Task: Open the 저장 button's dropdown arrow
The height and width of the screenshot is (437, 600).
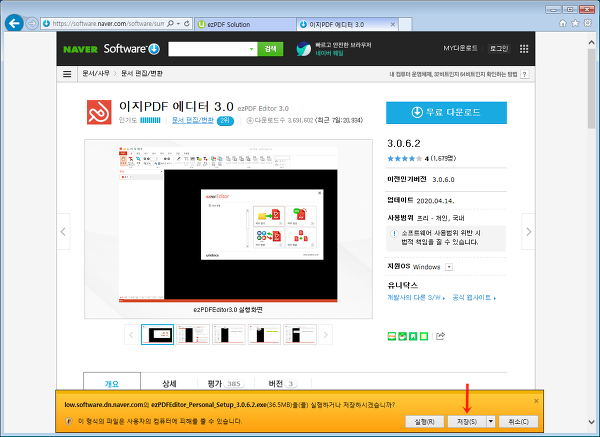Action: pyautogui.click(x=491, y=421)
